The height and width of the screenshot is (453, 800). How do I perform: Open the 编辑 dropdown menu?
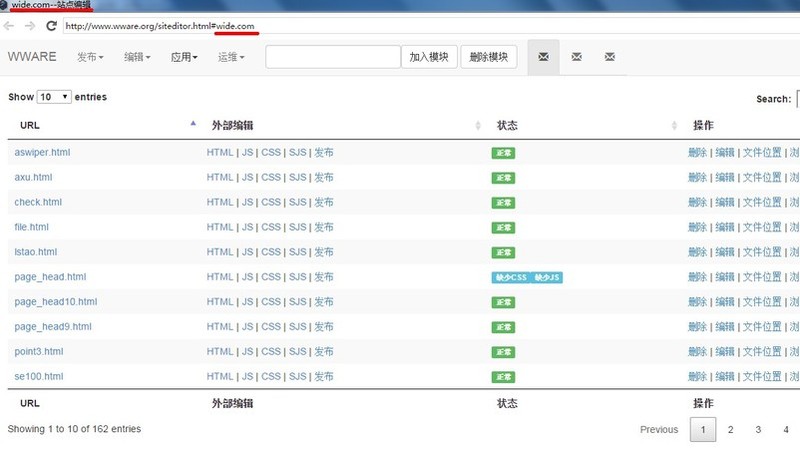(x=137, y=58)
